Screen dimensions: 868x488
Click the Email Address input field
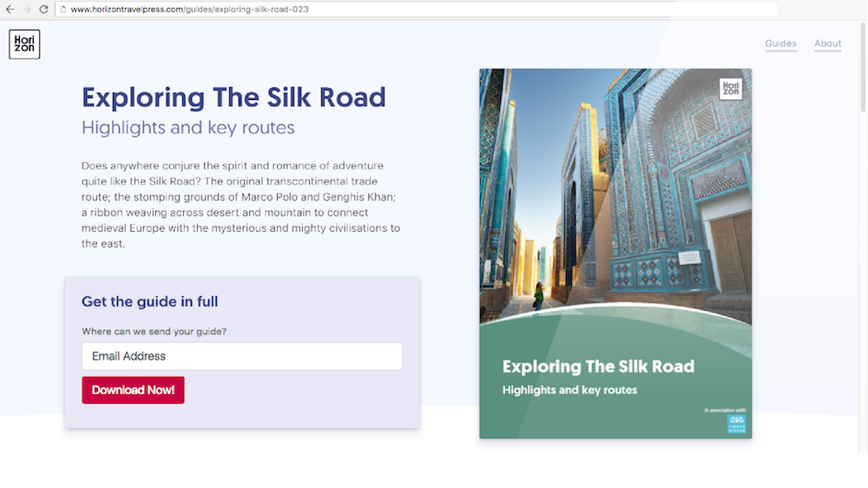(x=242, y=356)
